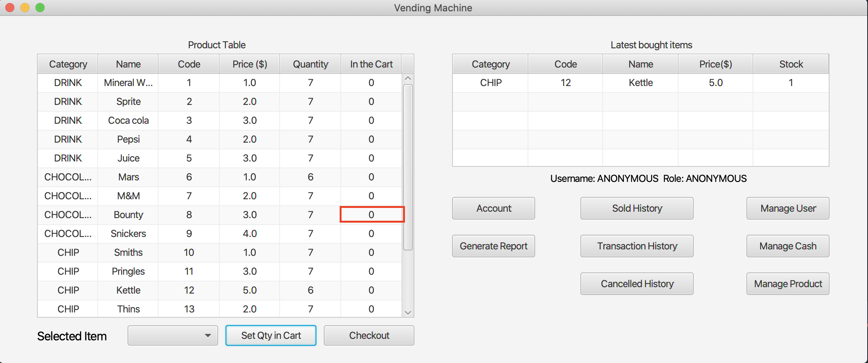Select the Snickers product row
868x363 pixels.
click(128, 234)
